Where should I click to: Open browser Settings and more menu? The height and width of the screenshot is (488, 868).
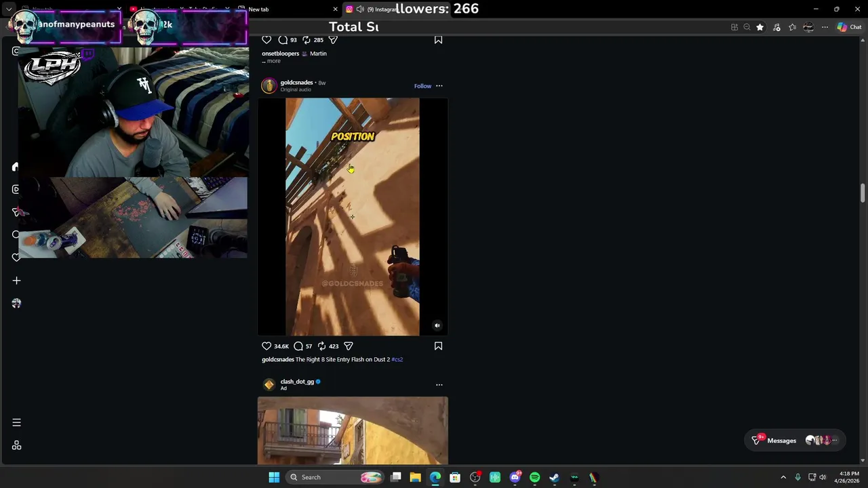(x=825, y=27)
